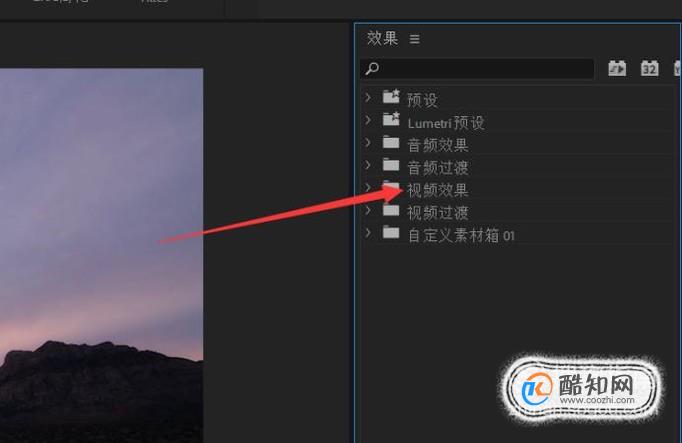Expand the 音频过渡 folder chevron
This screenshot has width=682, height=443.
pyautogui.click(x=368, y=164)
